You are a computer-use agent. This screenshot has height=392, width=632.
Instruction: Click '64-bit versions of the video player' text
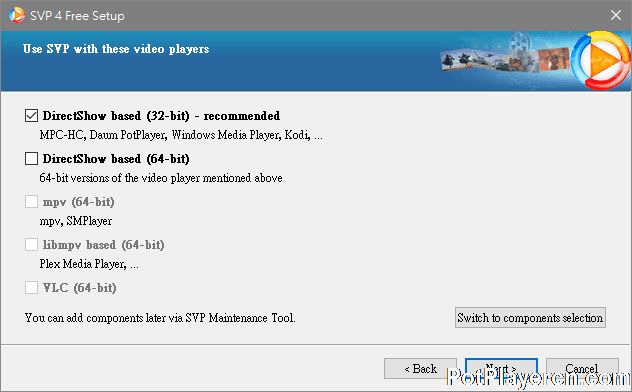[161, 178]
